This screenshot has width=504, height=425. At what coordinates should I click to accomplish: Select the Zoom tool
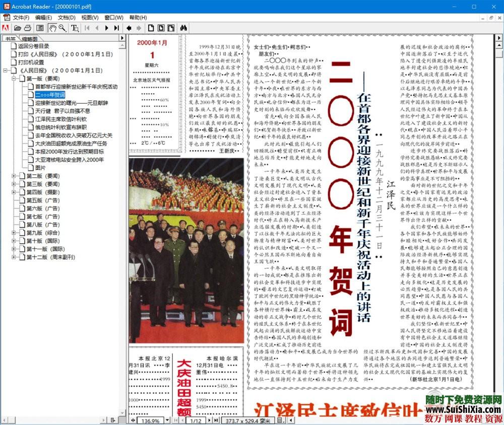pyautogui.click(x=61, y=28)
